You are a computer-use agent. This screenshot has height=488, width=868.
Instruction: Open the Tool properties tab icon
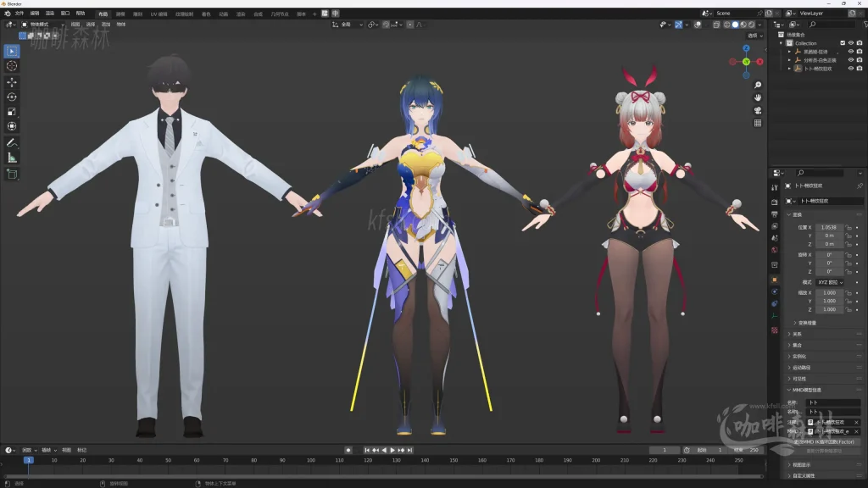click(775, 187)
